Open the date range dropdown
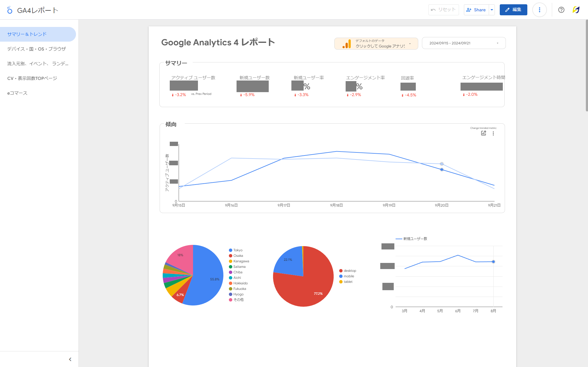The image size is (588, 367). point(463,43)
